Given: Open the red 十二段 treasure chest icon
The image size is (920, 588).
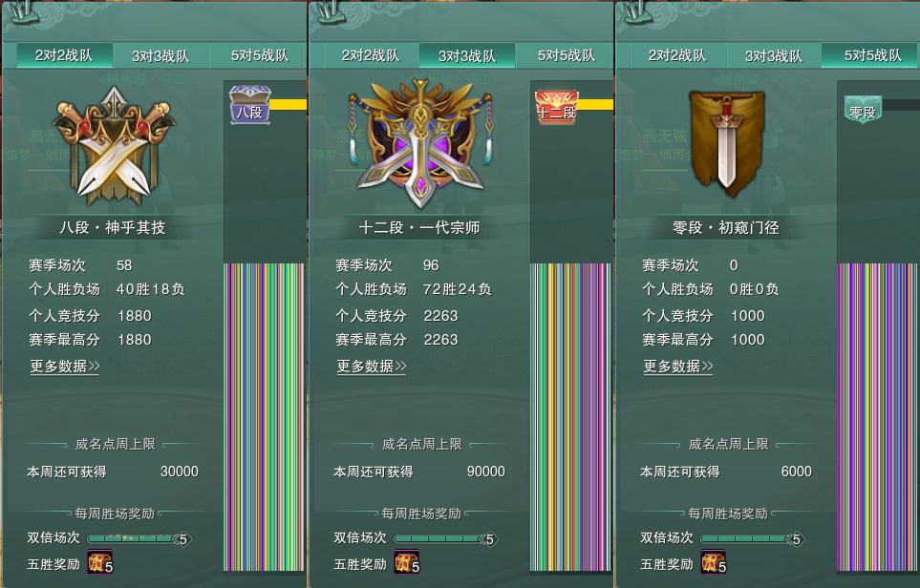Looking at the screenshot, I should pos(557,107).
